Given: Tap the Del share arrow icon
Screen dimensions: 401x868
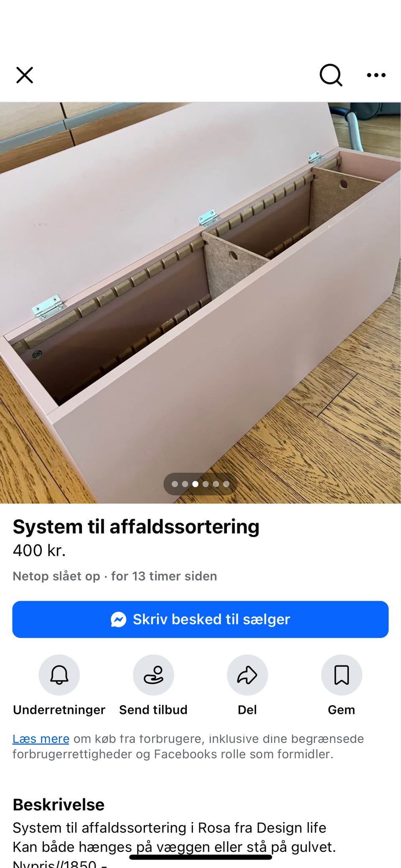Looking at the screenshot, I should point(247,675).
